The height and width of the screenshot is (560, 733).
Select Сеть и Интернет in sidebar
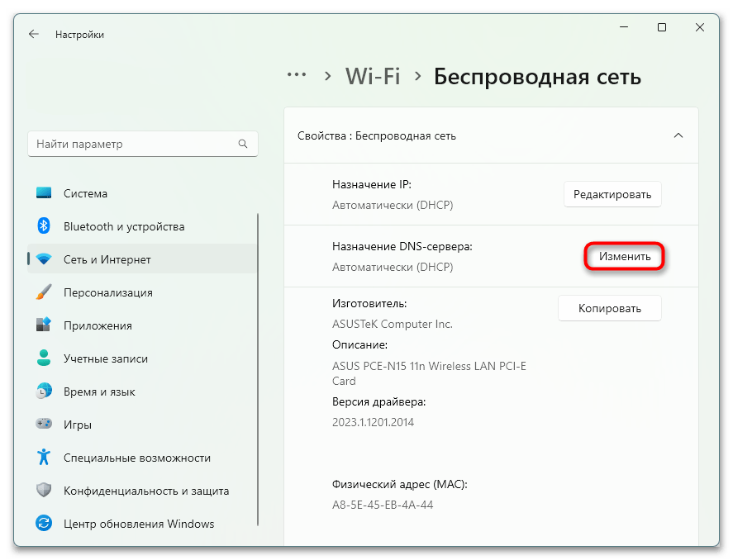click(142, 259)
